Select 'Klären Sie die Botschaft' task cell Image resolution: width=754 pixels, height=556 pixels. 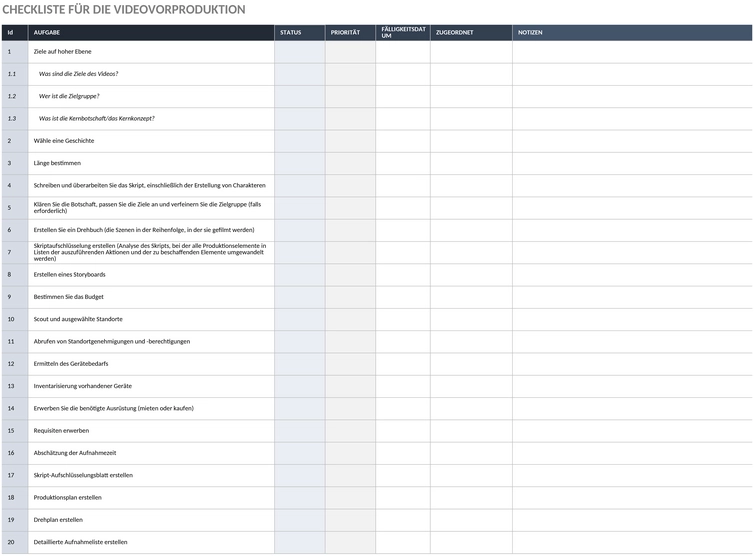(x=151, y=208)
